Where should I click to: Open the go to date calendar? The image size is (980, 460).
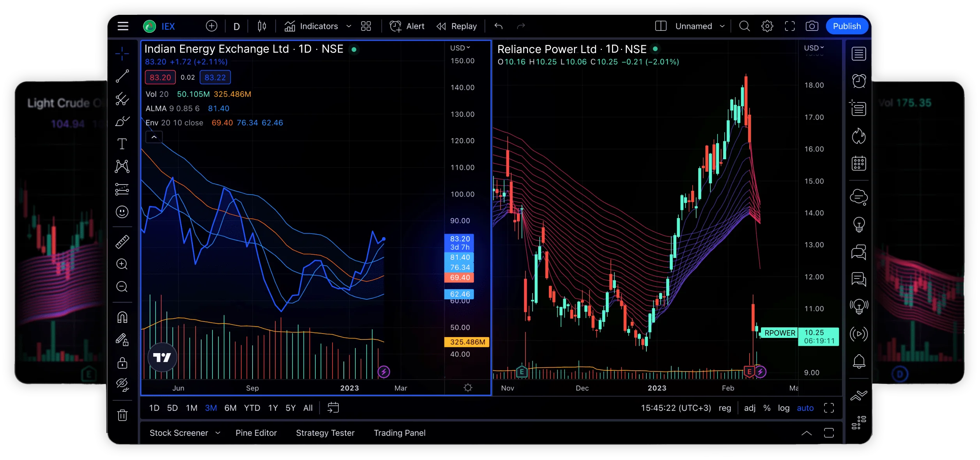(333, 408)
